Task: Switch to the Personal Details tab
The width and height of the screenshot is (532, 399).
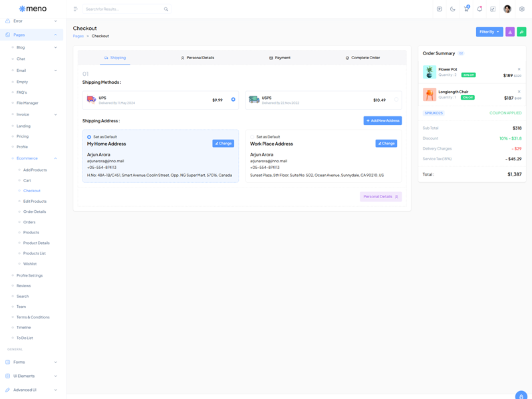Action: [198, 58]
